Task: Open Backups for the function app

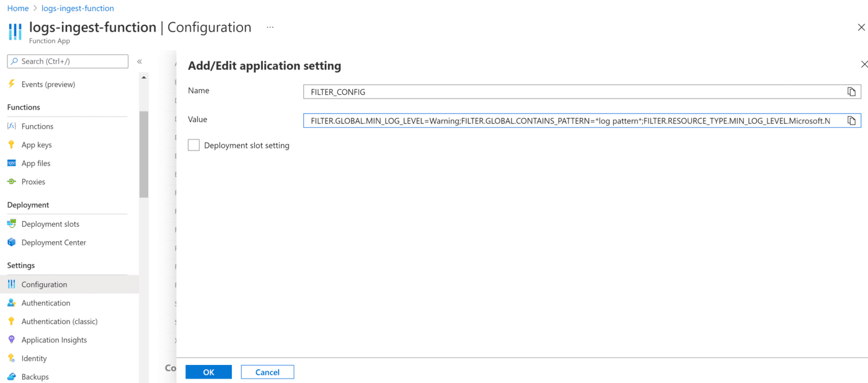Action: tap(34, 376)
